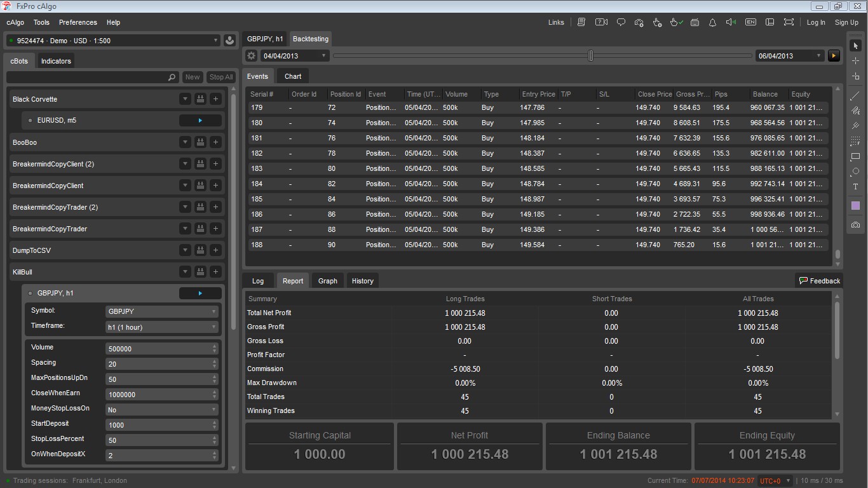Open KillBull options dropdown arrow
The image size is (868, 488).
(185, 272)
